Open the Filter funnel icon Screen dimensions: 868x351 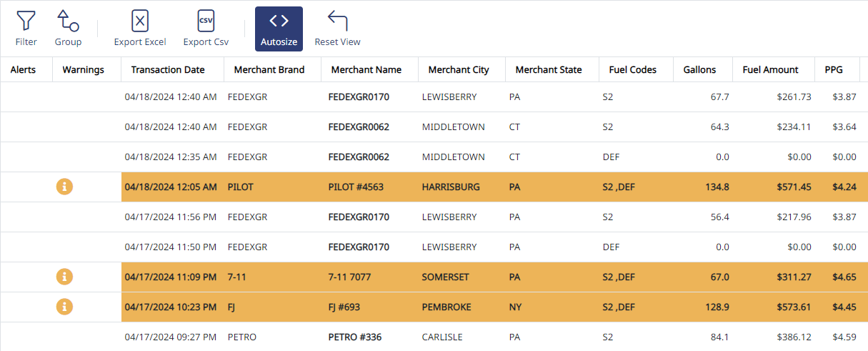point(26,21)
